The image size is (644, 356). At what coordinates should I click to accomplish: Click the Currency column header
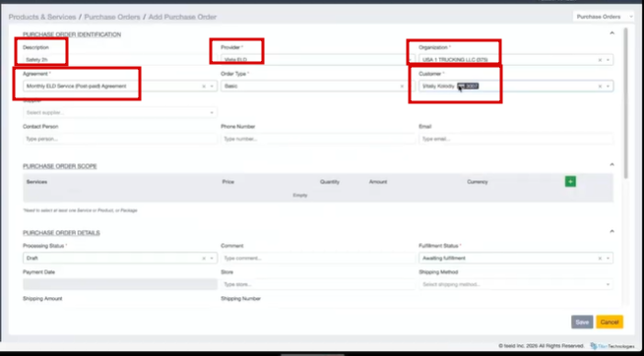[478, 182]
